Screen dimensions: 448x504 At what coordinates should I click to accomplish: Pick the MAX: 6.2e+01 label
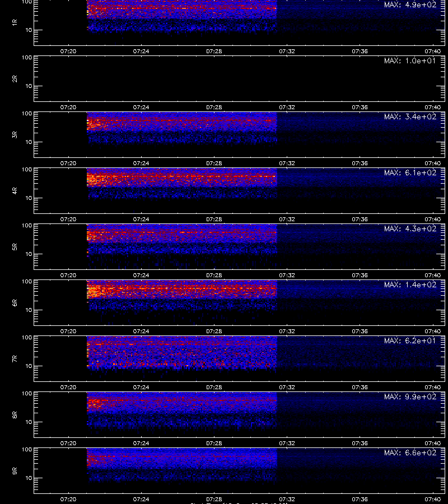[x=410, y=340]
